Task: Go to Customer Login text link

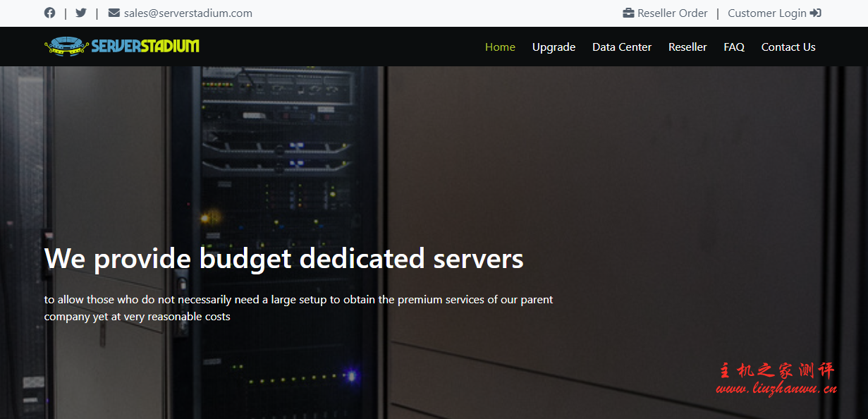Action: click(766, 13)
